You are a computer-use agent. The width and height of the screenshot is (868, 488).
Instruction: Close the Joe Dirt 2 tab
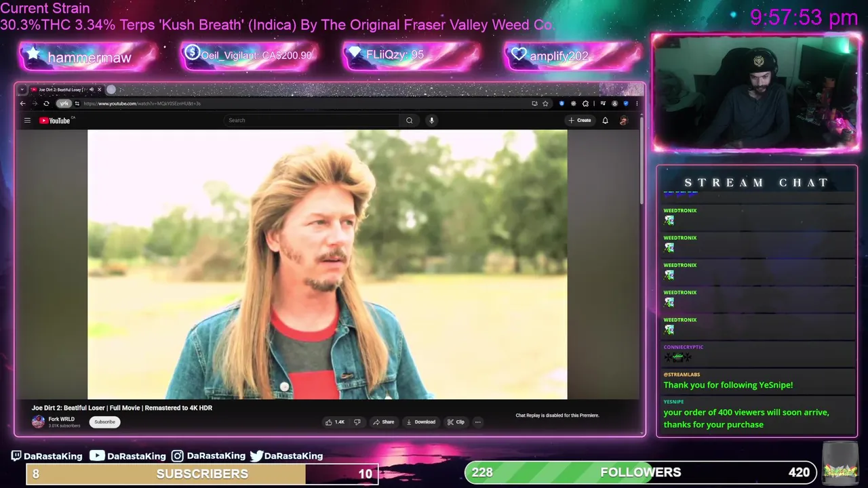[x=99, y=89]
